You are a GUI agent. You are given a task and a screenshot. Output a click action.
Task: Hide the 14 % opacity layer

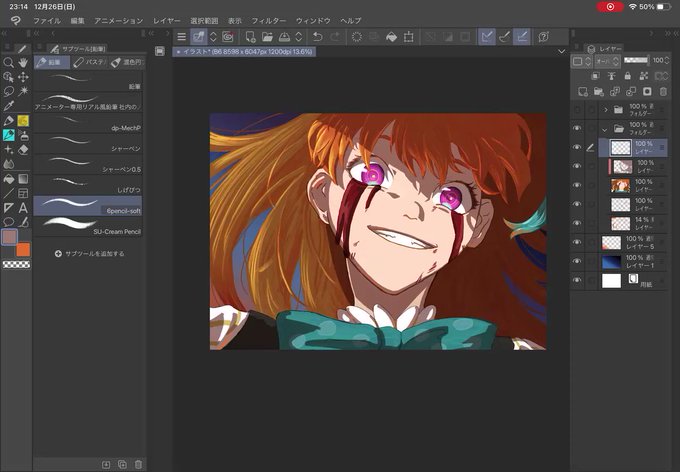[x=577, y=223]
